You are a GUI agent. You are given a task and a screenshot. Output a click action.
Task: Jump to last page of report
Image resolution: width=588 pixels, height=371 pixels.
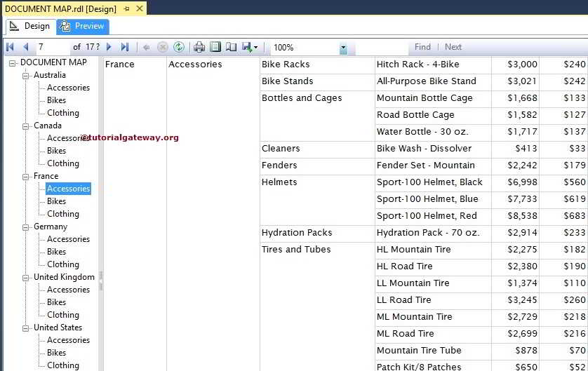pos(125,47)
